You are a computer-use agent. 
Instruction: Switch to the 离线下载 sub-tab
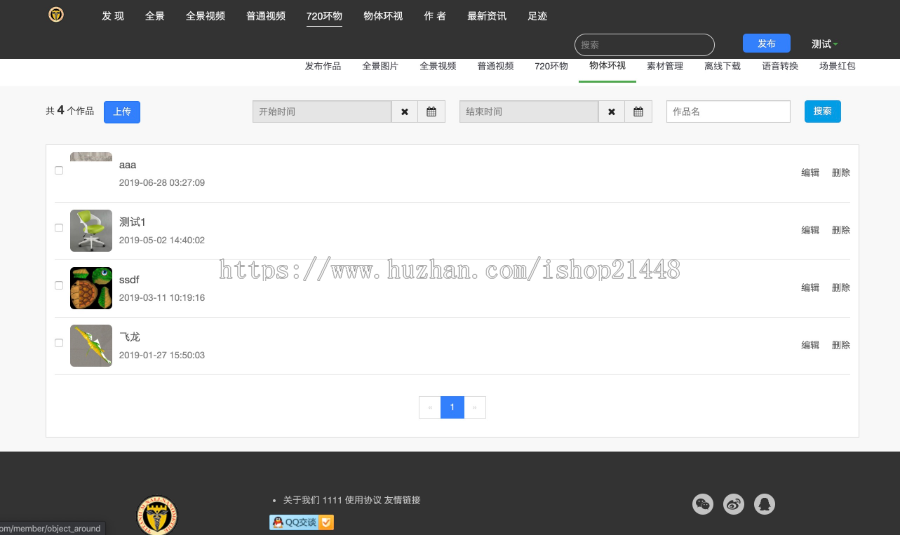[x=722, y=66]
